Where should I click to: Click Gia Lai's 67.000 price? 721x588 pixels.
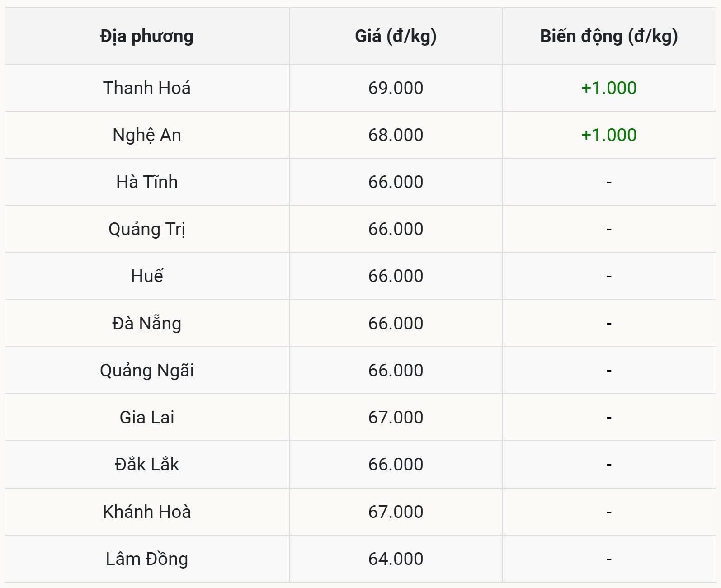(x=396, y=417)
